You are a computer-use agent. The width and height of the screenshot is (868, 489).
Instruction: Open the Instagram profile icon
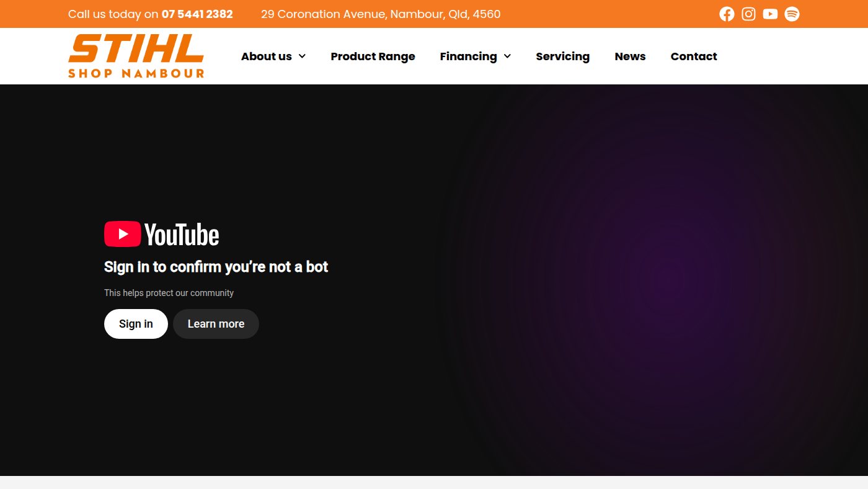(x=748, y=14)
